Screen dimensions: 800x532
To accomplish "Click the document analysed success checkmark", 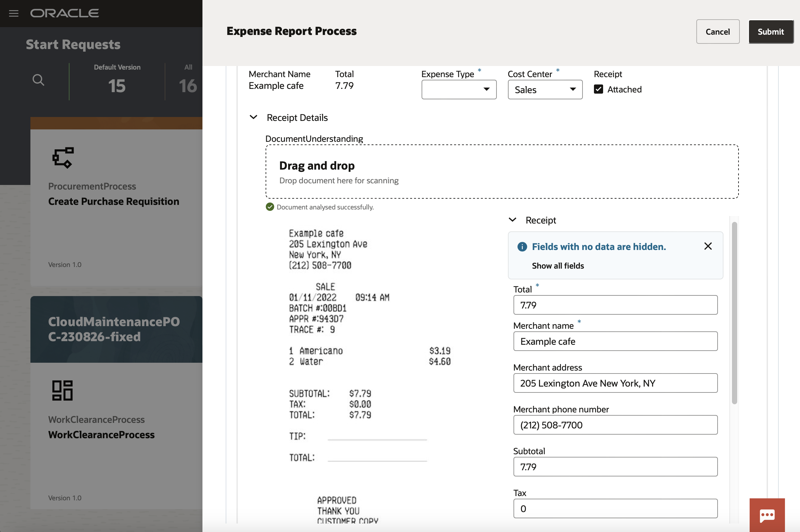I will tap(269, 207).
